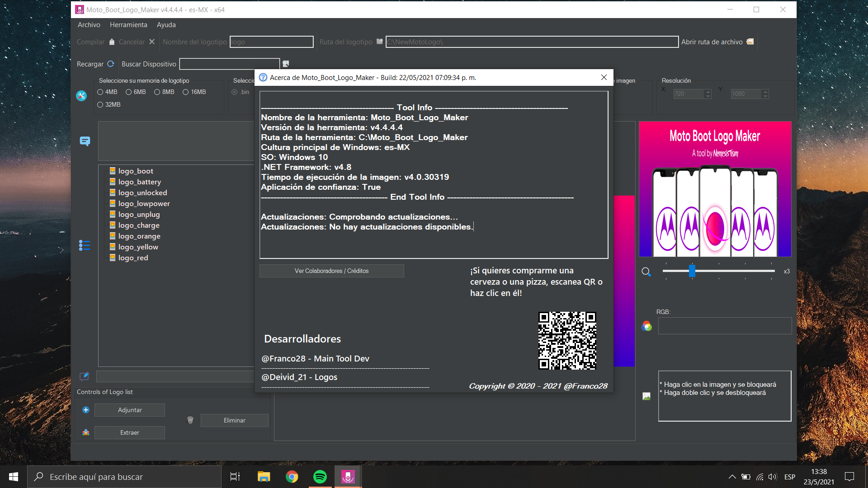The height and width of the screenshot is (488, 868).
Task: Click the X resolution spinner arrows
Action: (x=708, y=94)
